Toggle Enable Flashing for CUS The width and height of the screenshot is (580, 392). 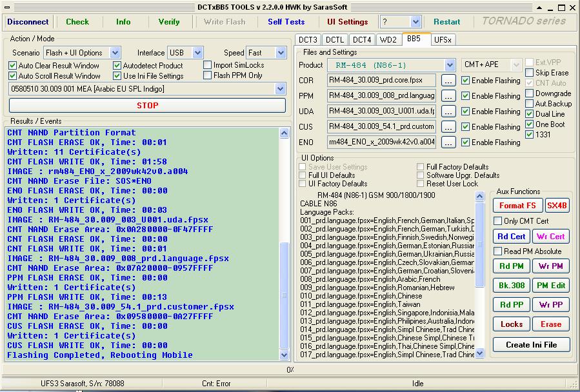(466, 127)
